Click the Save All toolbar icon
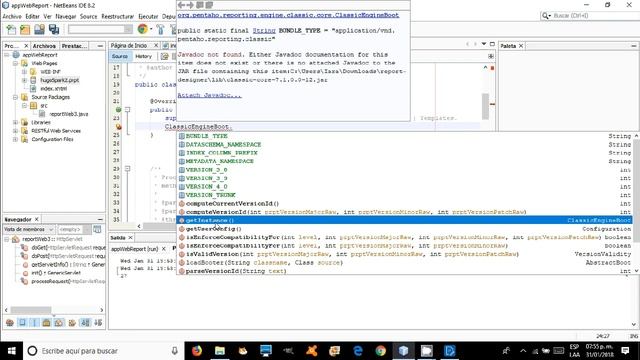Image resolution: width=640 pixels, height=360 pixels. 54,29
